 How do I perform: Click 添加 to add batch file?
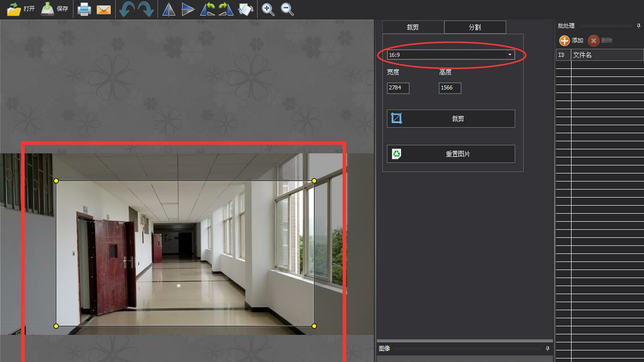(571, 41)
